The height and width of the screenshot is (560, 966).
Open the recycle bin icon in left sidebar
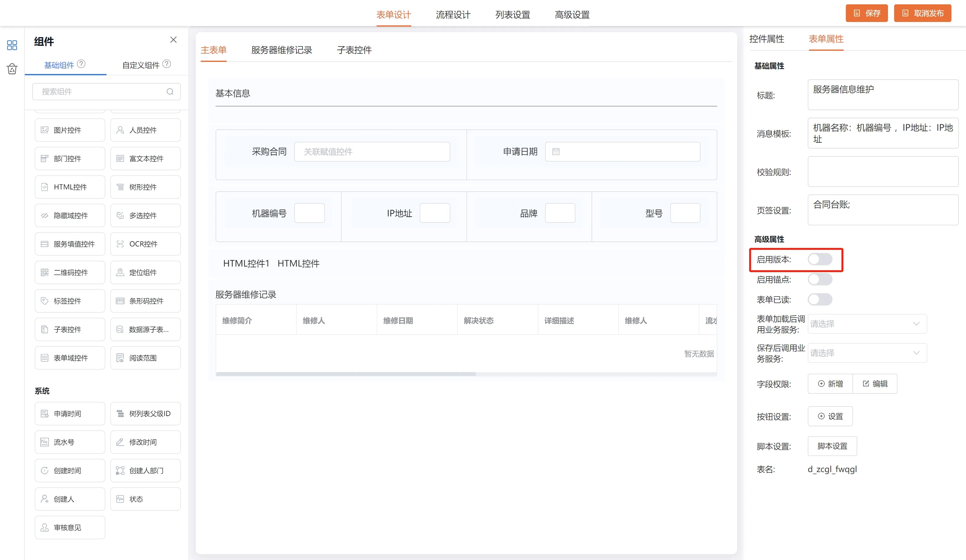tap(12, 69)
